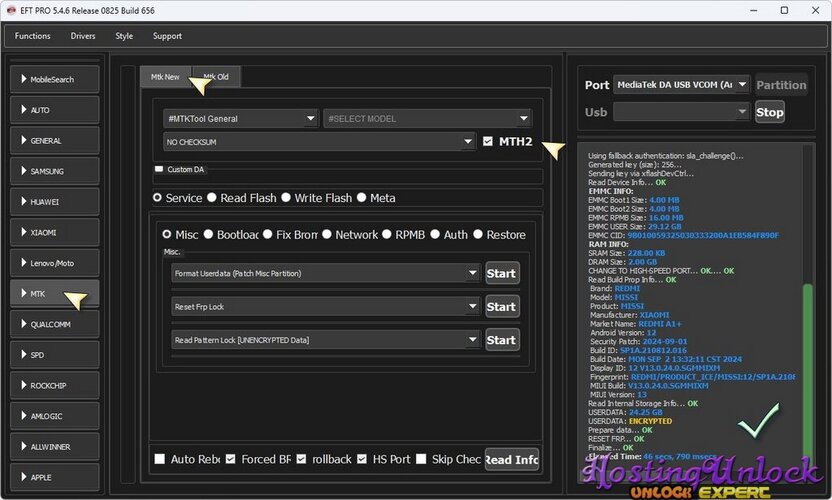Open the #SELECT MODEL dropdown
Viewport: 832px width, 500px height.
click(x=428, y=118)
